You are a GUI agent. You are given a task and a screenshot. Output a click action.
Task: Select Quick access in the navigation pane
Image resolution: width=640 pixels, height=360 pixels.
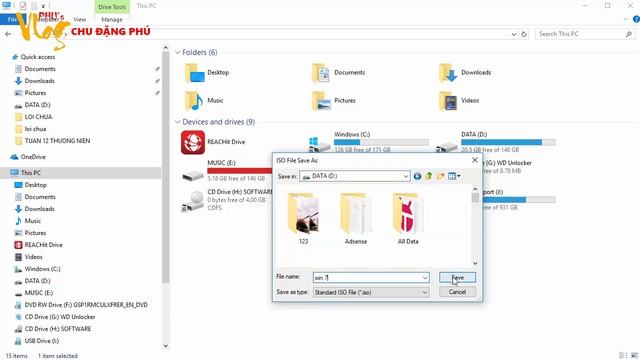click(x=38, y=57)
